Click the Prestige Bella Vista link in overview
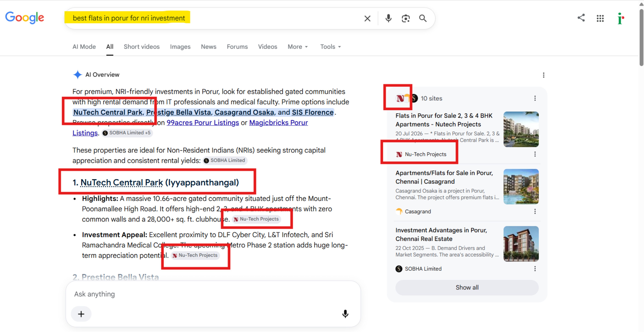Screen dimensions: 644x332 pos(178,112)
